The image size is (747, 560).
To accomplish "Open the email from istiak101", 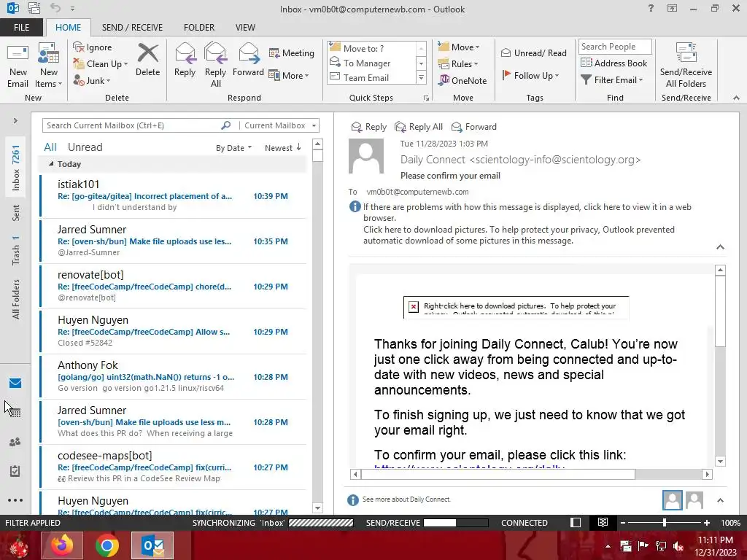I will pyautogui.click(x=174, y=195).
